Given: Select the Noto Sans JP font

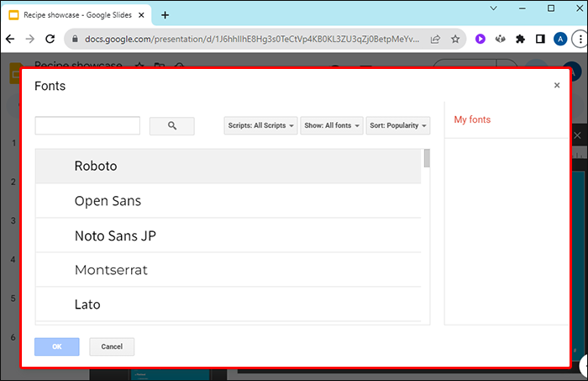Looking at the screenshot, I should pyautogui.click(x=228, y=235).
